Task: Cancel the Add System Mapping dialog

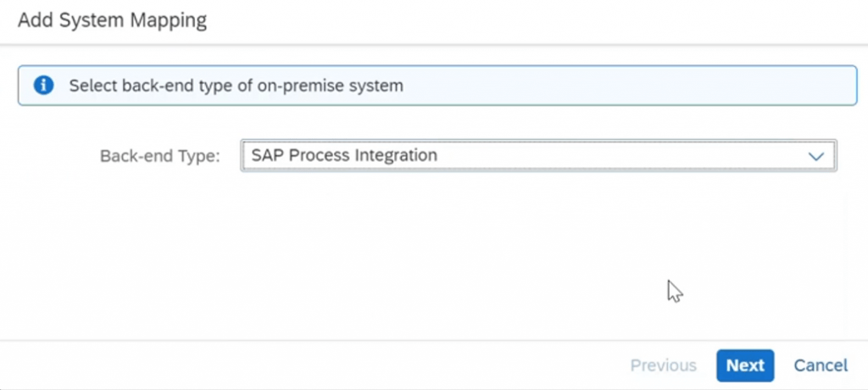Action: [x=821, y=365]
